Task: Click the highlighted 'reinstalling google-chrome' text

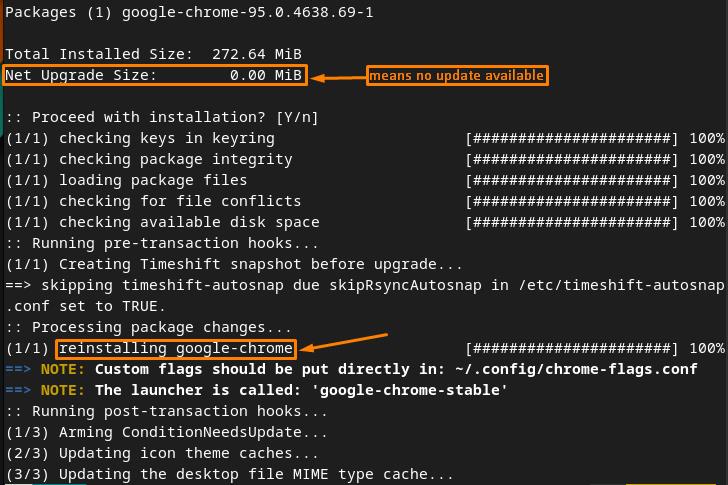Action: coord(176,349)
